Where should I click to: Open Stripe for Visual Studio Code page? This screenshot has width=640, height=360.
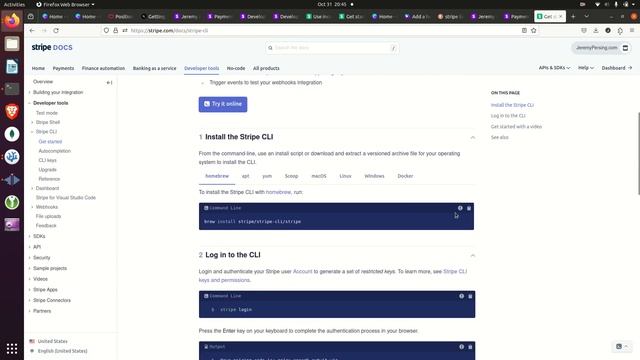pyautogui.click(x=66, y=198)
